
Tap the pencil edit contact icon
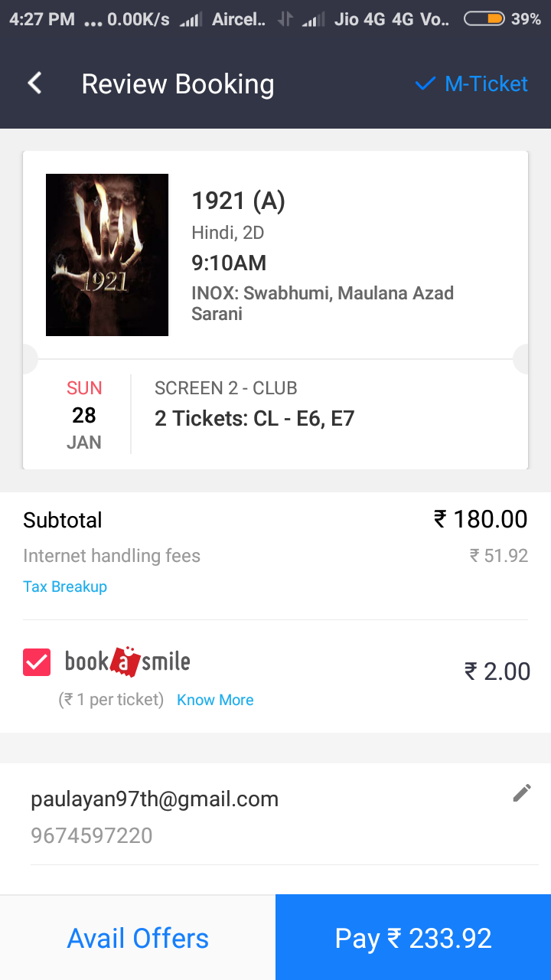pos(522,793)
